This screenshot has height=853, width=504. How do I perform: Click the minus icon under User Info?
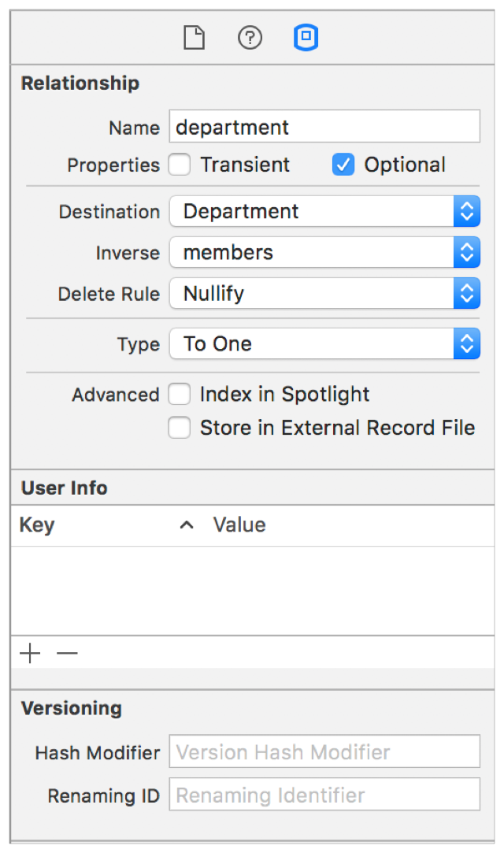[68, 653]
